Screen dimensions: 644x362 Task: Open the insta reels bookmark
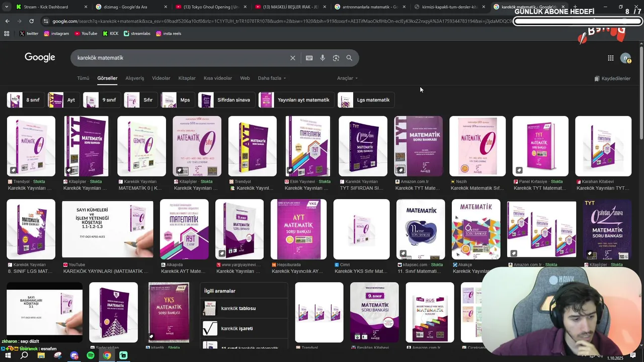(169, 33)
